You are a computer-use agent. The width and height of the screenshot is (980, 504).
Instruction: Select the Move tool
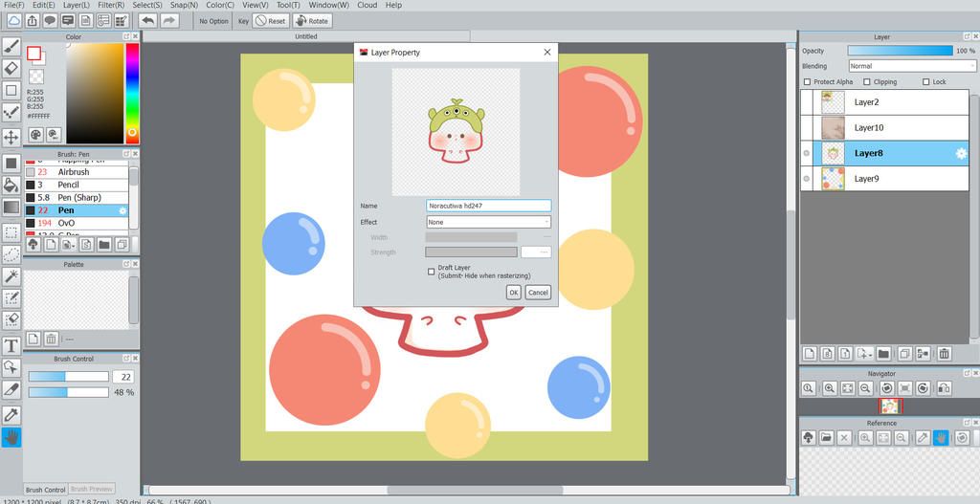point(11,138)
